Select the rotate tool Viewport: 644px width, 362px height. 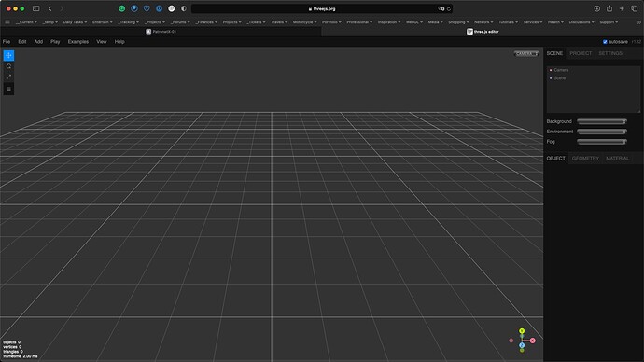tap(8, 66)
